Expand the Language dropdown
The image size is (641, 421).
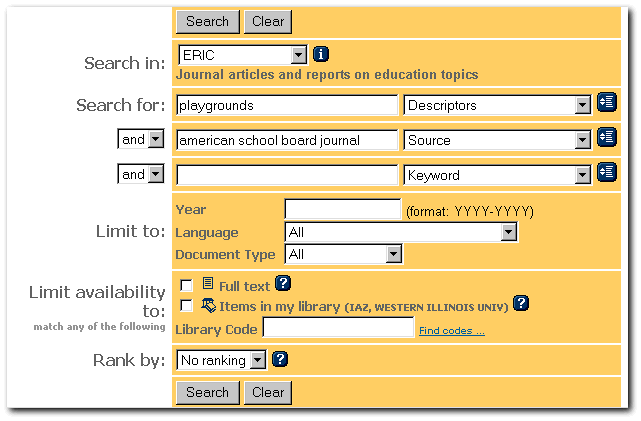coord(508,233)
